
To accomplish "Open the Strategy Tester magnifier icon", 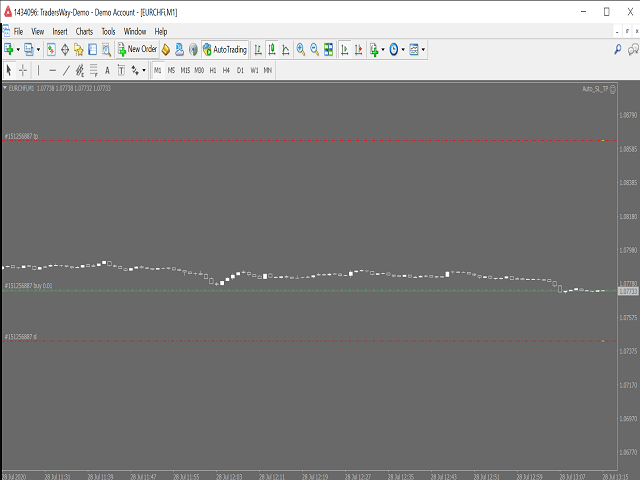I will pyautogui.click(x=107, y=49).
